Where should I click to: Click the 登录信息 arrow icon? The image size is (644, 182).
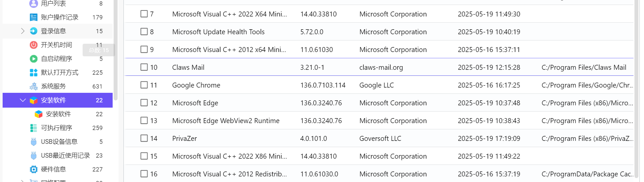tap(33, 31)
